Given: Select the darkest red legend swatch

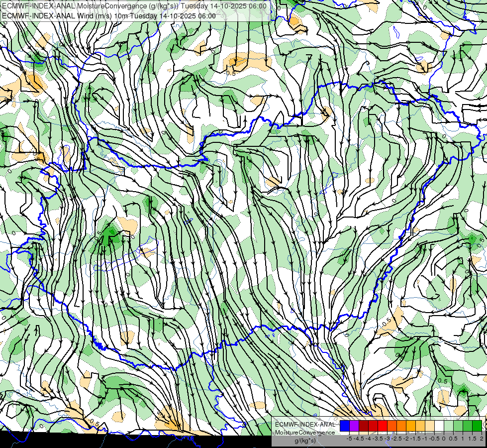Looking at the screenshot, I should pyautogui.click(x=364, y=426).
